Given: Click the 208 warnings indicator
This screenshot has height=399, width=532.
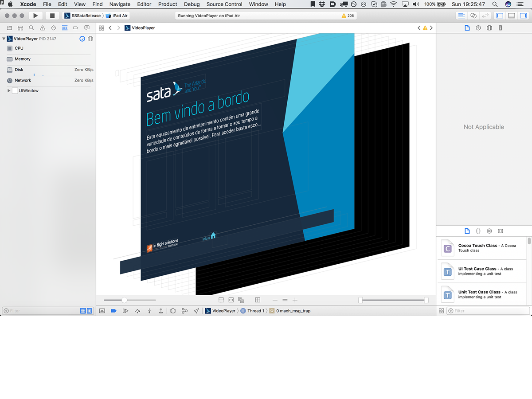Looking at the screenshot, I should coord(348,16).
